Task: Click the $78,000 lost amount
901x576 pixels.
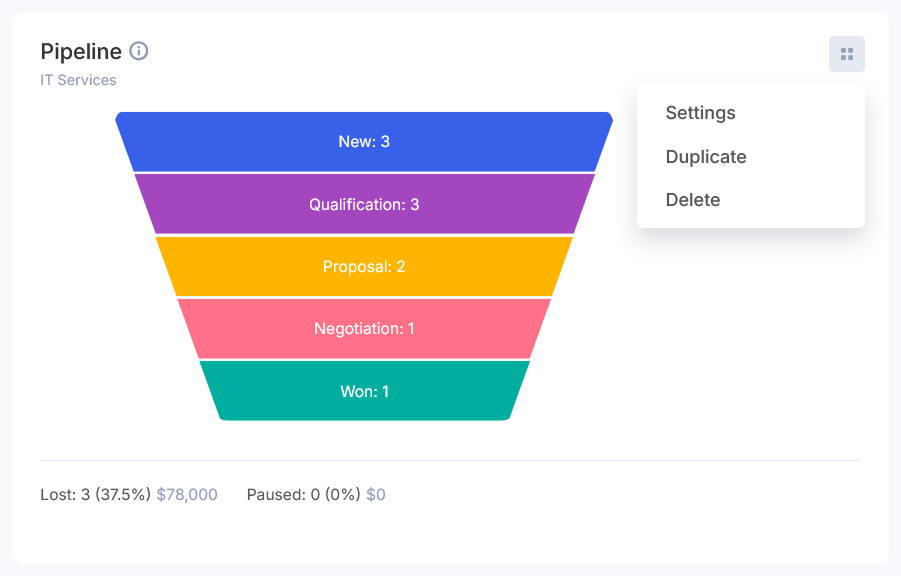Action: pyautogui.click(x=187, y=495)
